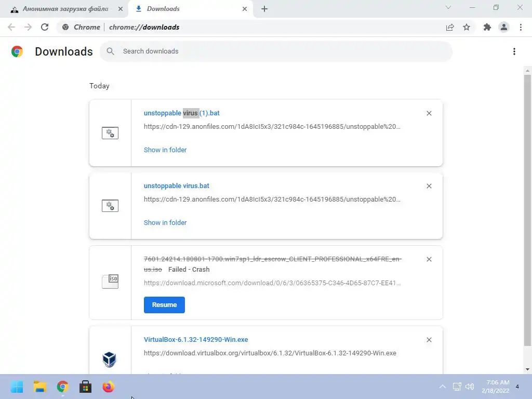Open File Explorer from the taskbar
This screenshot has height=399, width=532.
pyautogui.click(x=39, y=387)
